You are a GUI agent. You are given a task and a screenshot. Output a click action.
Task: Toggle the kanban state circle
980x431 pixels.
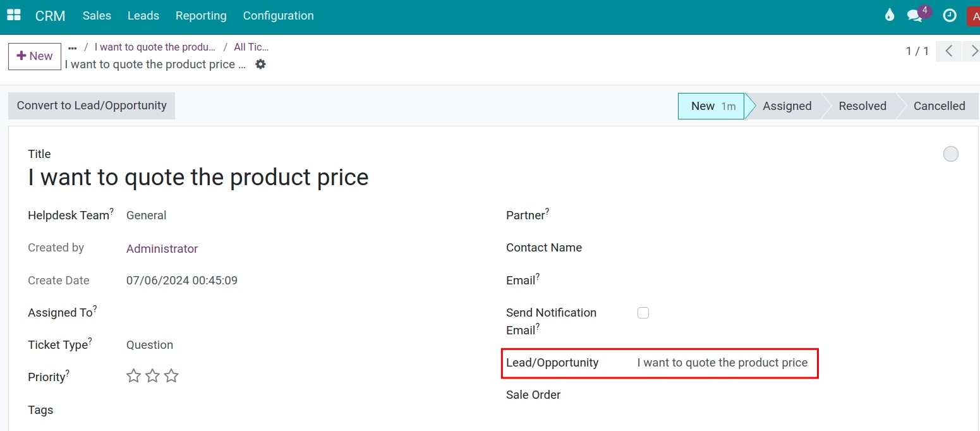[950, 154]
